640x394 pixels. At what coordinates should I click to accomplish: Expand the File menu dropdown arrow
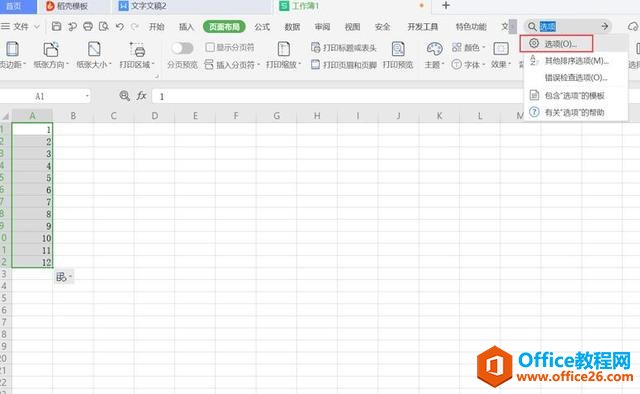37,27
